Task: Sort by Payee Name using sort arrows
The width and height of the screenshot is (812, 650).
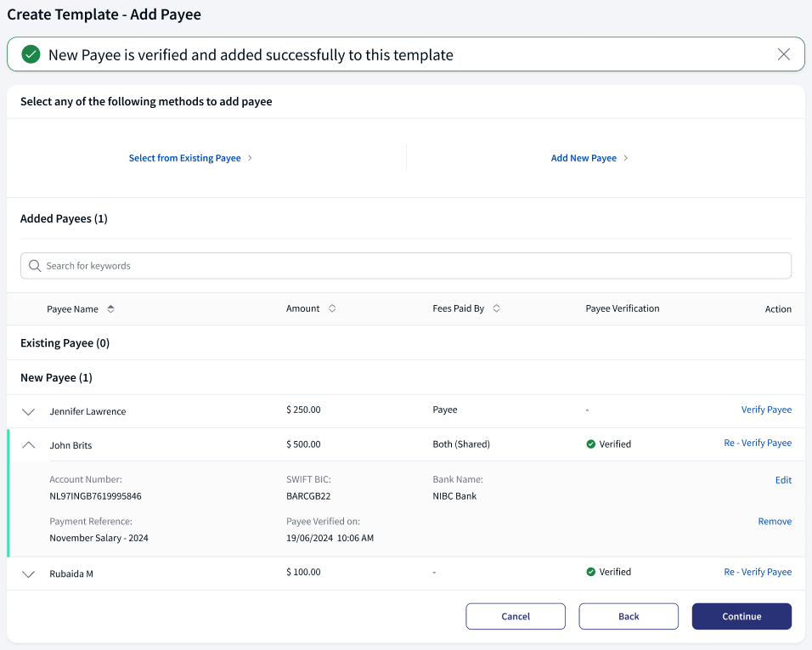Action: tap(110, 309)
